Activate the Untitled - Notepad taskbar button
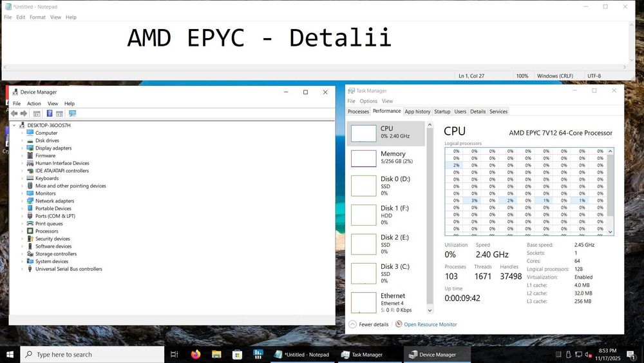The image size is (644, 363). click(x=302, y=355)
